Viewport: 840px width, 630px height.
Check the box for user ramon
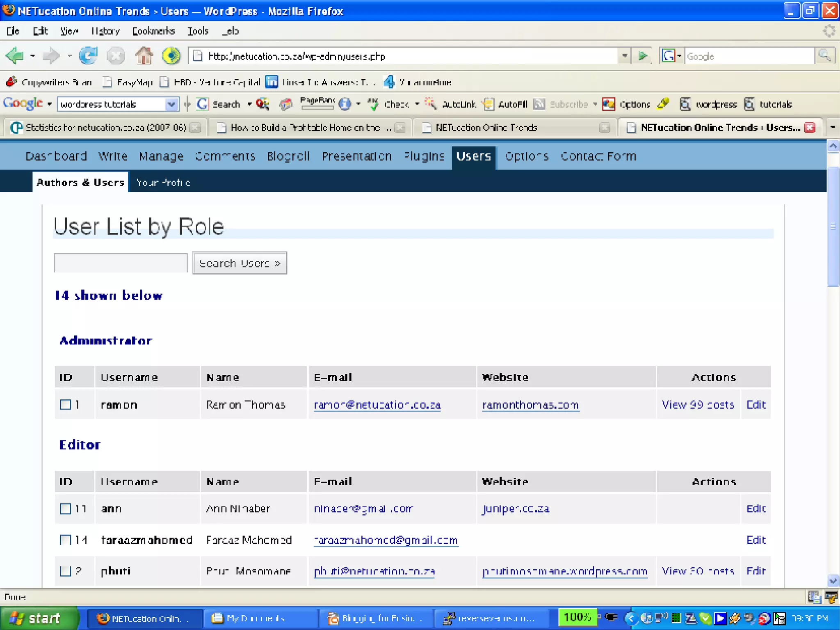tap(65, 405)
